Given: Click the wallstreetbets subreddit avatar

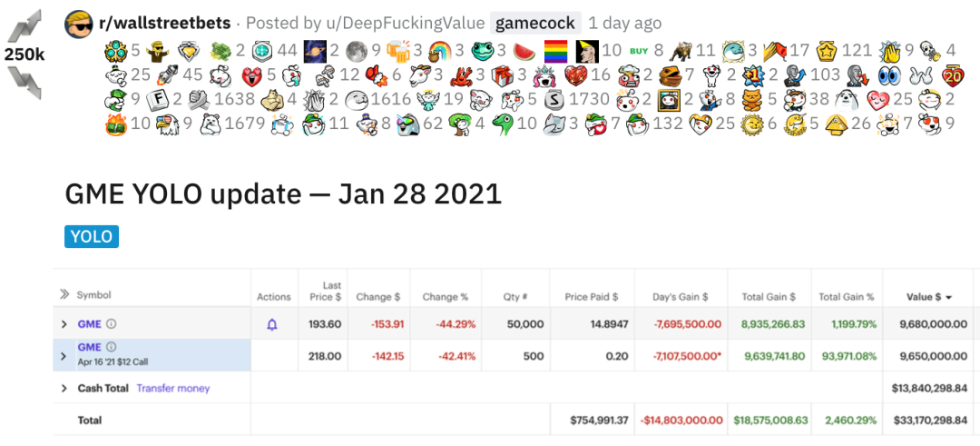Looking at the screenshot, I should click(79, 24).
